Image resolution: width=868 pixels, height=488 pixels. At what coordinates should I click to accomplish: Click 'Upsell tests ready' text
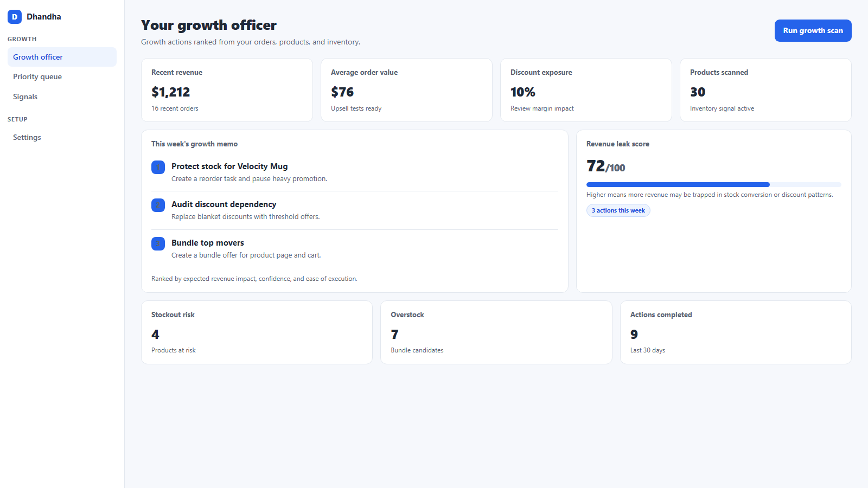pos(356,108)
